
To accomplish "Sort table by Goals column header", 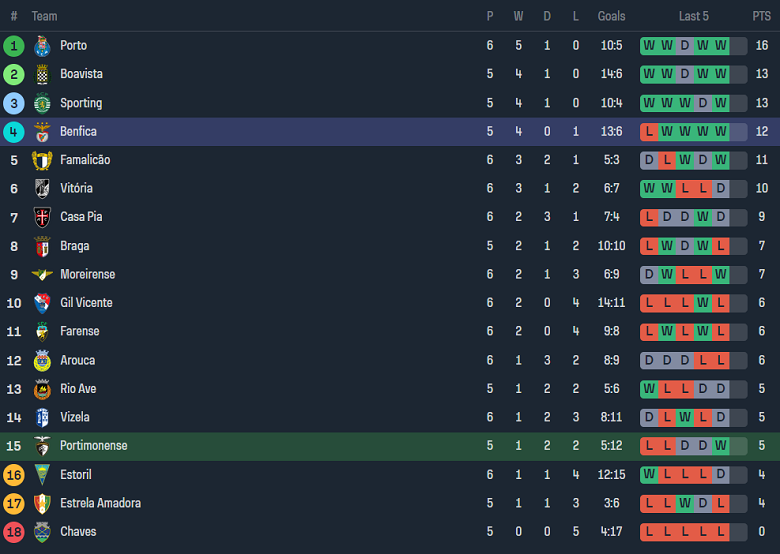I will pyautogui.click(x=611, y=16).
